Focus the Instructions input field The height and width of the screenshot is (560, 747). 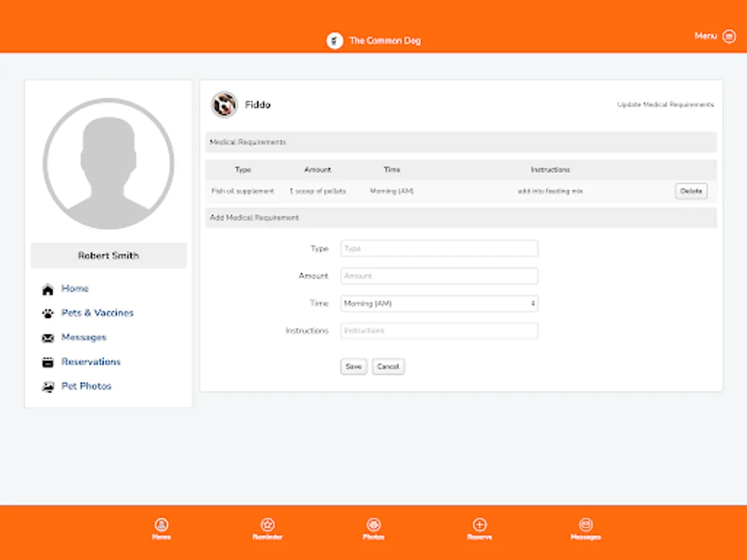tap(439, 330)
